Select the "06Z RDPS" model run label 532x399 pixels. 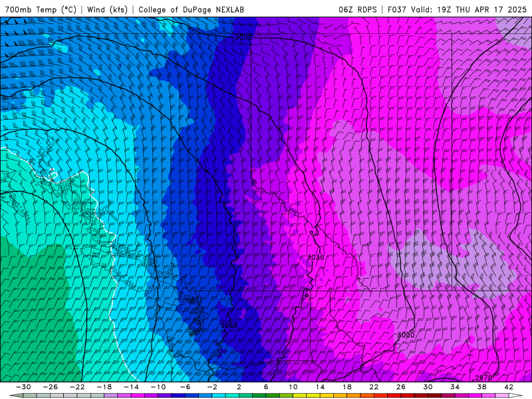point(358,9)
